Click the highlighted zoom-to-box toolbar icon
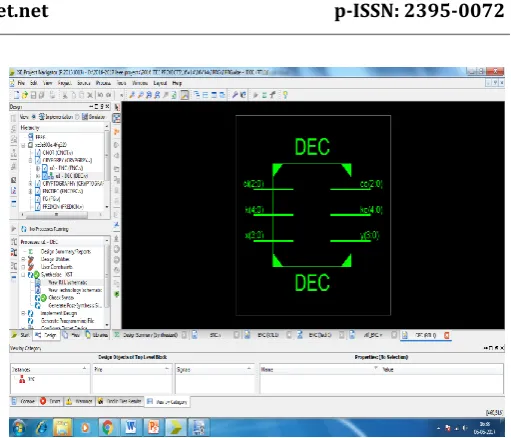This screenshot has height=438, width=511. (x=184, y=95)
